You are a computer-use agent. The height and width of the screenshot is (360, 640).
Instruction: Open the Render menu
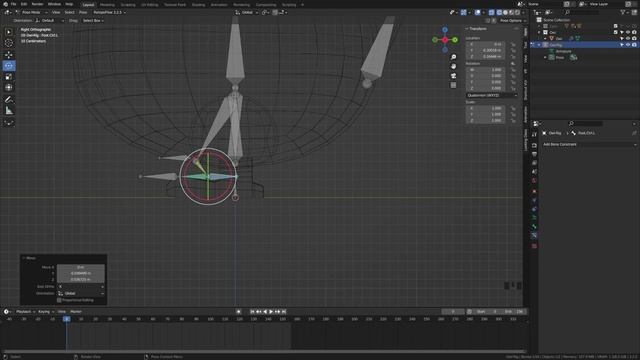37,4
